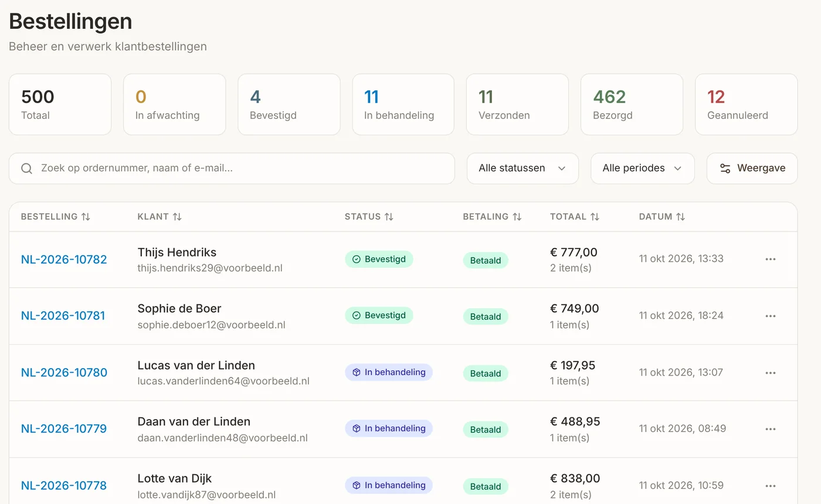The image size is (821, 504).
Task: Open the Weergave view options
Action: 752,168
